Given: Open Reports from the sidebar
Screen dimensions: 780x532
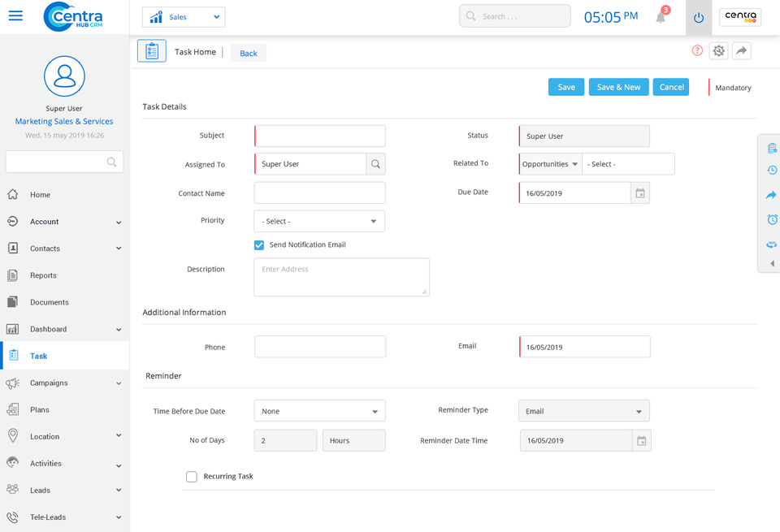Looking at the screenshot, I should 43,275.
